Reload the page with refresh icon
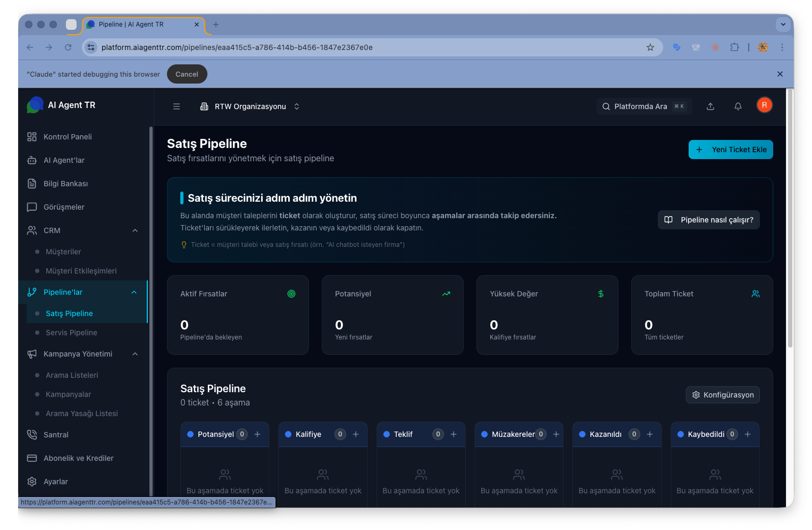 68,47
